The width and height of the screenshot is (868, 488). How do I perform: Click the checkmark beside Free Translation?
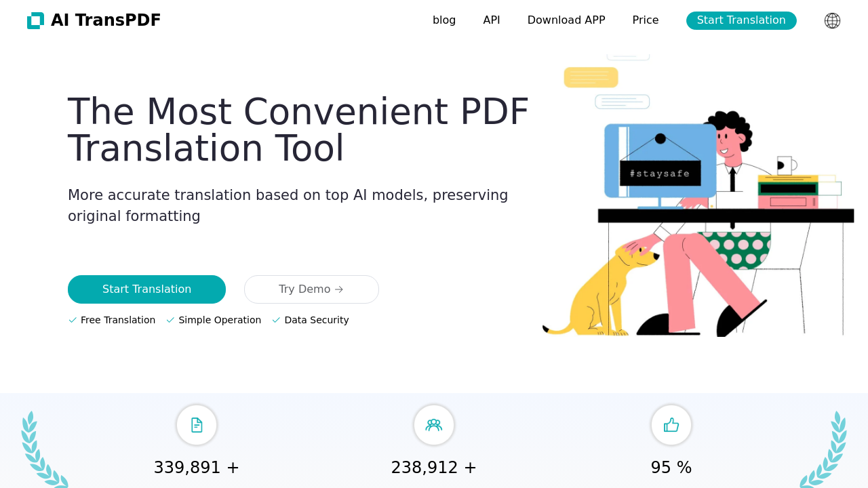tap(73, 320)
